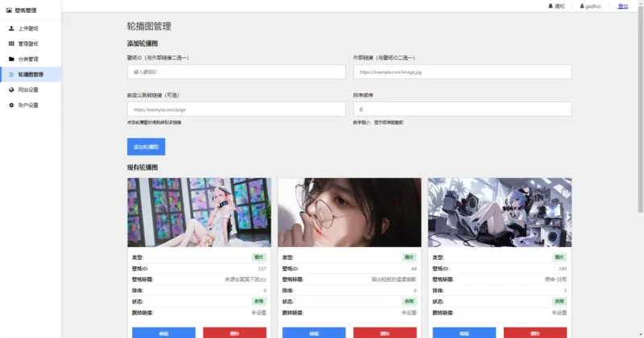Go to the 网站设置 menu item

point(28,89)
